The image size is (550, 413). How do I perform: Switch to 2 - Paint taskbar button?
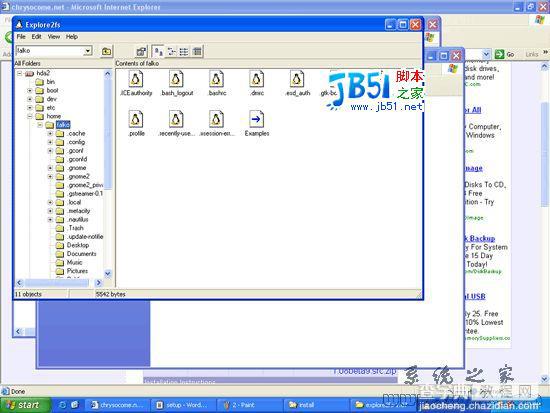pyautogui.click(x=248, y=405)
